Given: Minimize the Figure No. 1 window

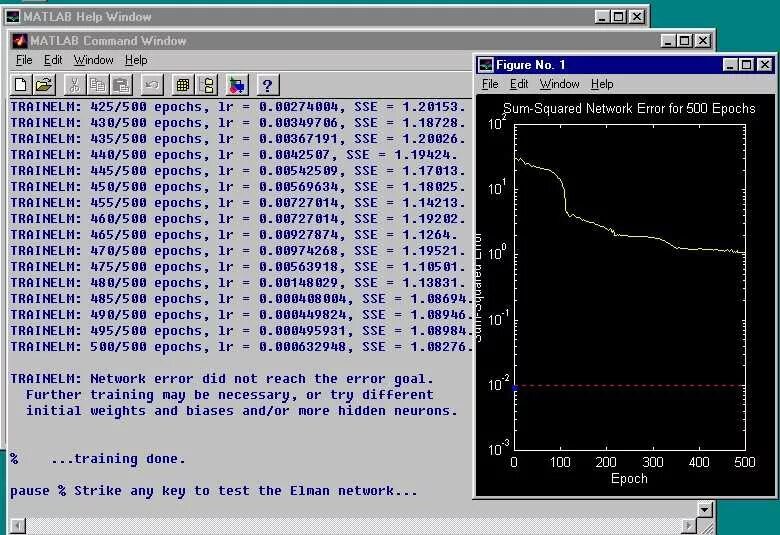Looking at the screenshot, I should [730, 65].
